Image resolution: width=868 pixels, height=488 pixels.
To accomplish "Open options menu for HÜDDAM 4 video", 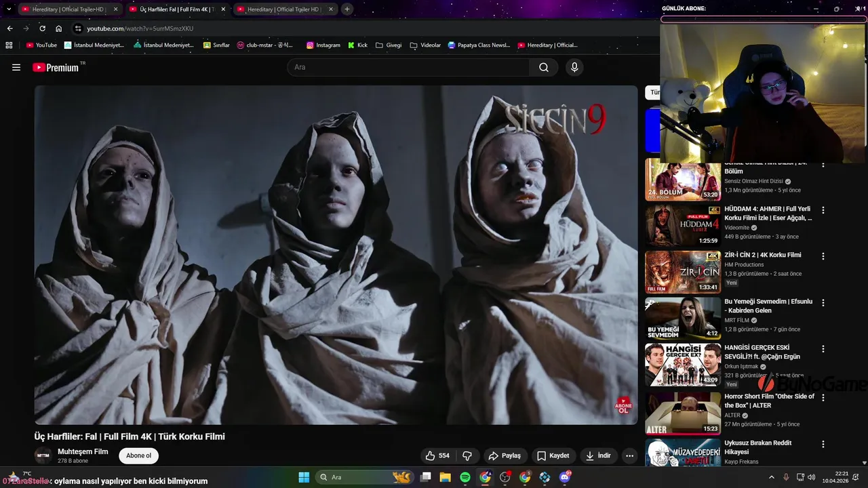I will (823, 210).
